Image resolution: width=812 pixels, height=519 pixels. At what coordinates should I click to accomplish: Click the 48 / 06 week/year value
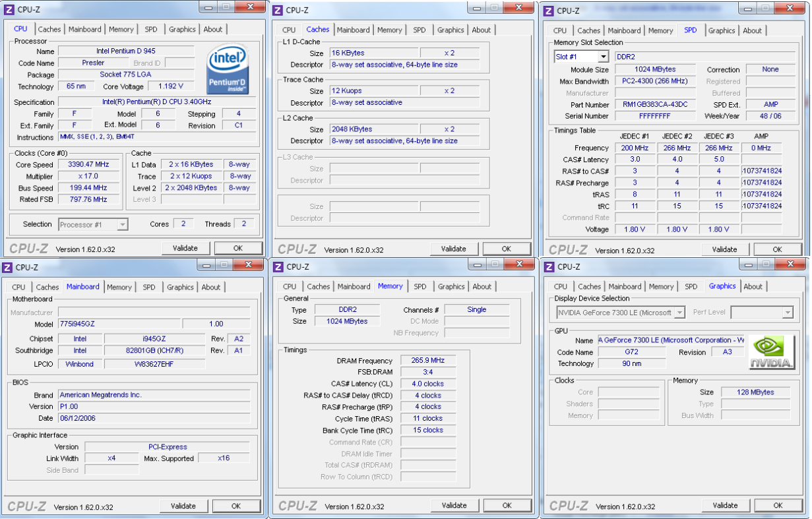(770, 115)
